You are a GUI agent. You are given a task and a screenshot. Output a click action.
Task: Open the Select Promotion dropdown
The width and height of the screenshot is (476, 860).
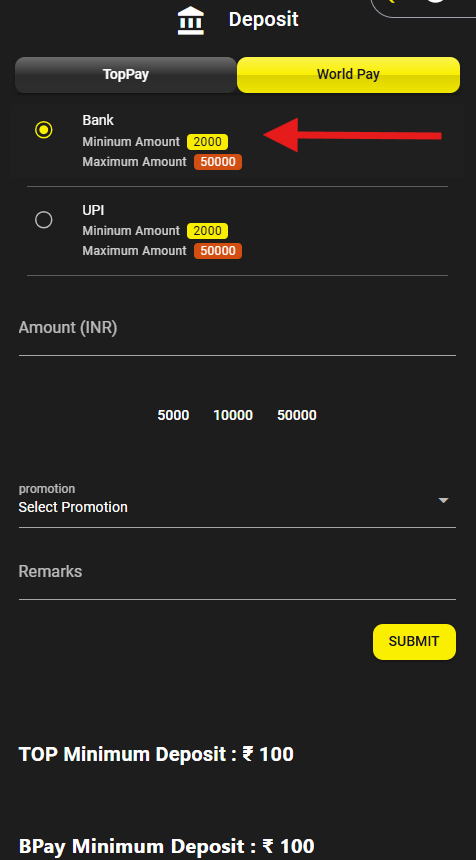point(237,500)
